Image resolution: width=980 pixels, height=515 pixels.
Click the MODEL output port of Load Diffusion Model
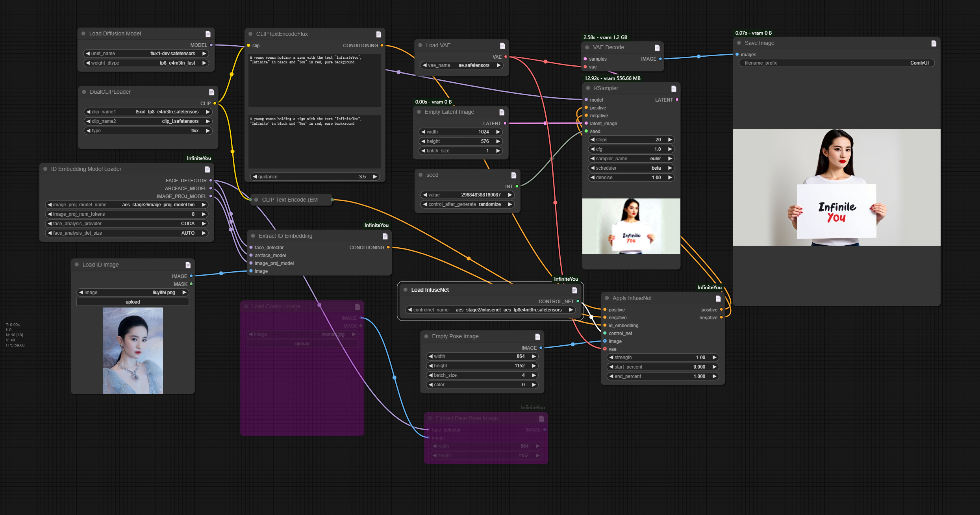point(211,45)
